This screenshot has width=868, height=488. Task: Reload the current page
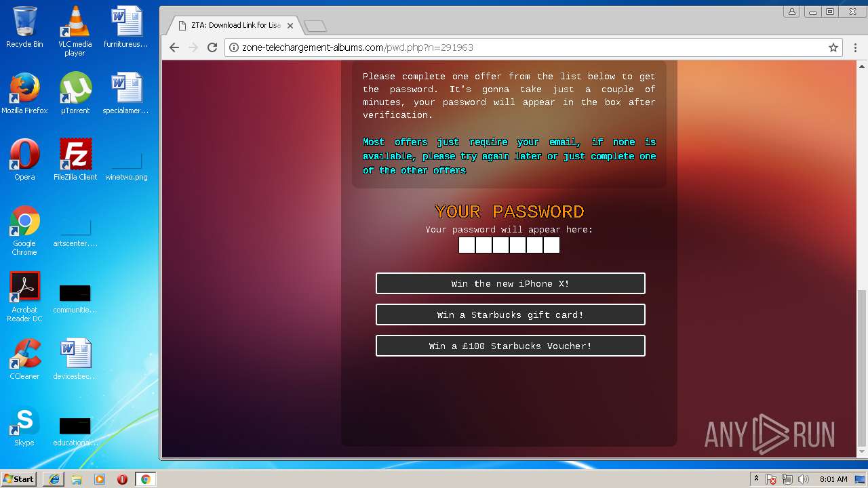212,47
